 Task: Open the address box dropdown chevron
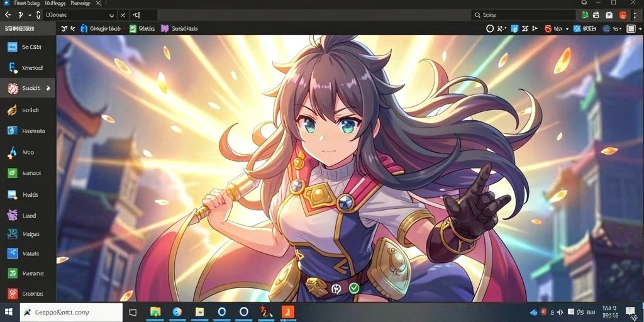(111, 15)
